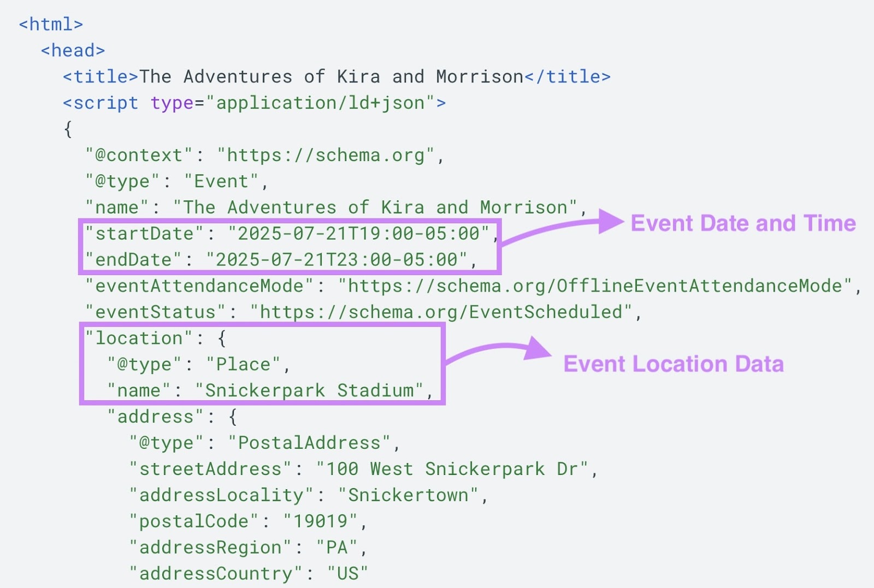The width and height of the screenshot is (874, 588).
Task: Click the "2025-07-21T23:00-05:00" end value
Action: pyautogui.click(x=336, y=260)
